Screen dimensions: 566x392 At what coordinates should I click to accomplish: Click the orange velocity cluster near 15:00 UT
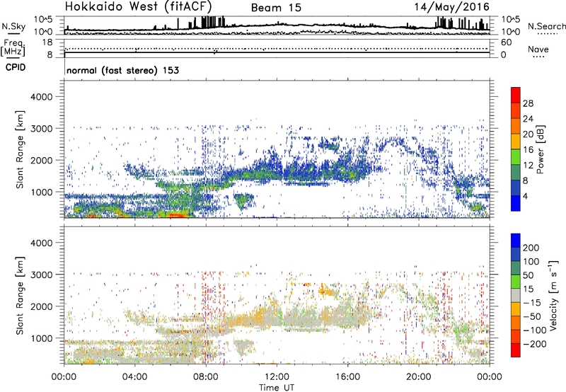click(328, 290)
